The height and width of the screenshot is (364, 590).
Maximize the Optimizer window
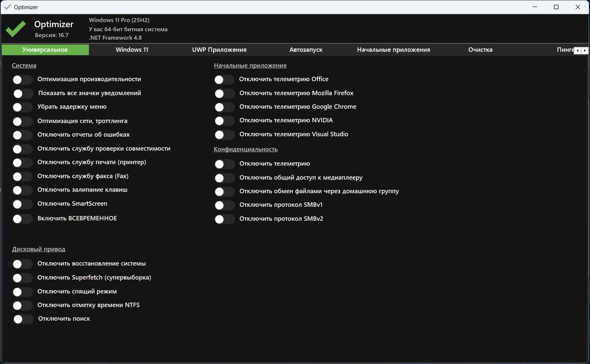tap(556, 7)
